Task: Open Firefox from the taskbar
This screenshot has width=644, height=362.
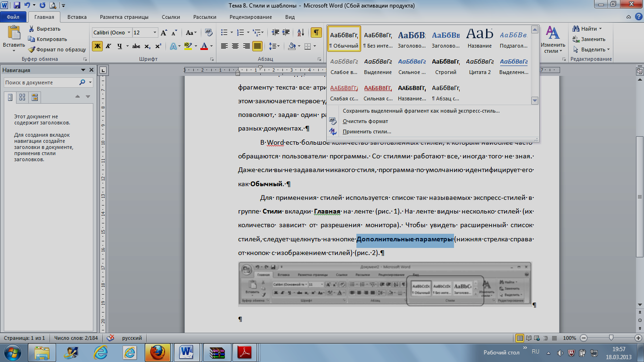Action: 157,352
